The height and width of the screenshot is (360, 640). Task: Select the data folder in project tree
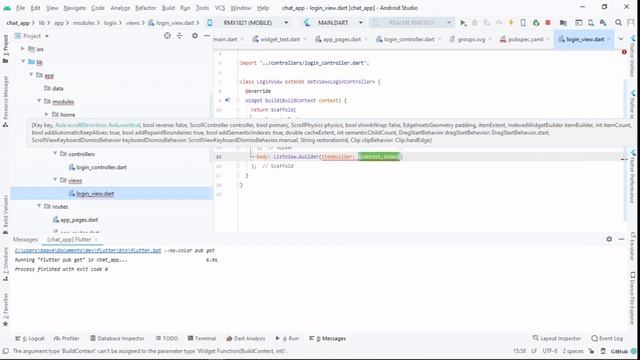tap(58, 88)
